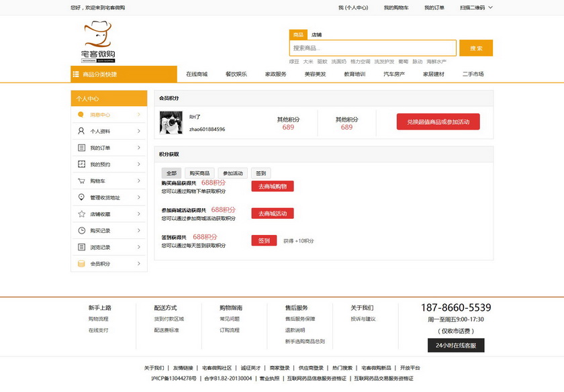Click the chevron on 购买记录 row
The width and height of the screenshot is (564, 392).
(139, 230)
